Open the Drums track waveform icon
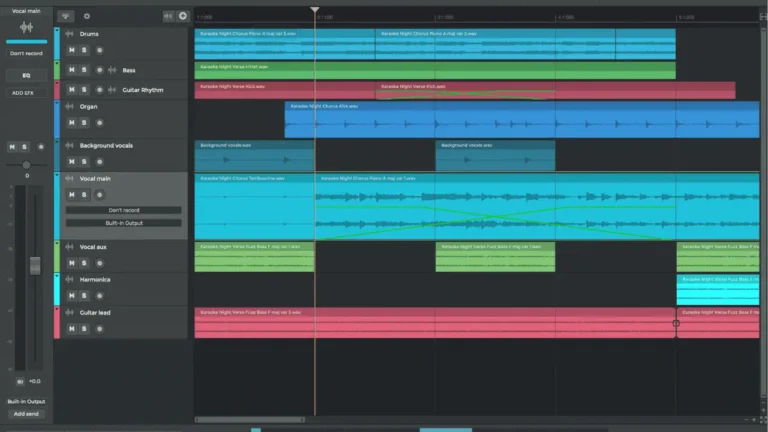The image size is (768, 432). (70, 34)
